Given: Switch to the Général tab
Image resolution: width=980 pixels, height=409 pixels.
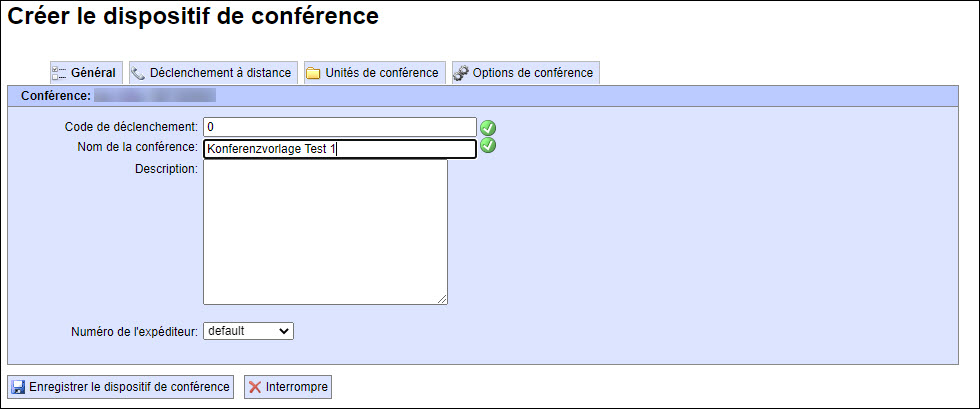Looking at the screenshot, I should tap(86, 73).
